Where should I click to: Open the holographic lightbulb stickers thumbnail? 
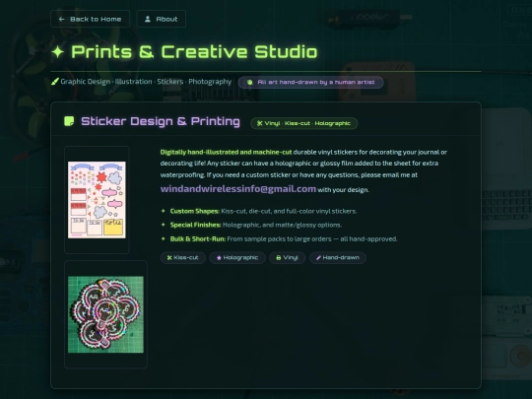point(105,314)
